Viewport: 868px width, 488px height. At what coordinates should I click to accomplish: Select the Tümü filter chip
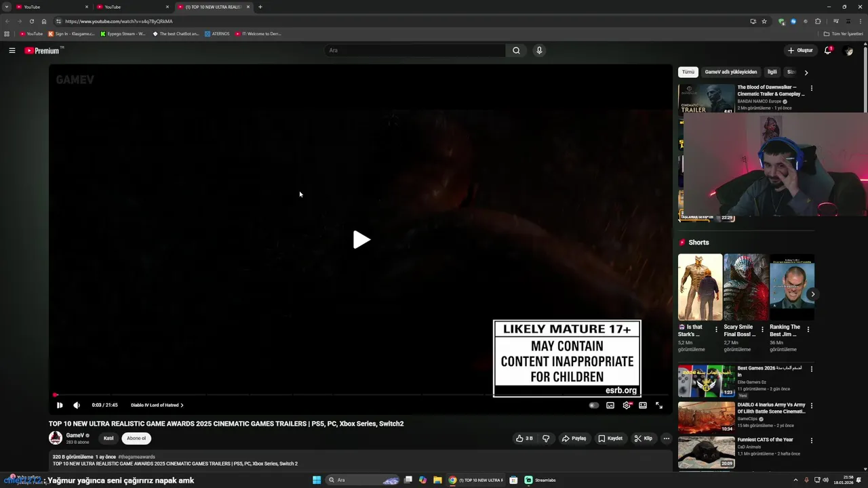click(x=688, y=72)
